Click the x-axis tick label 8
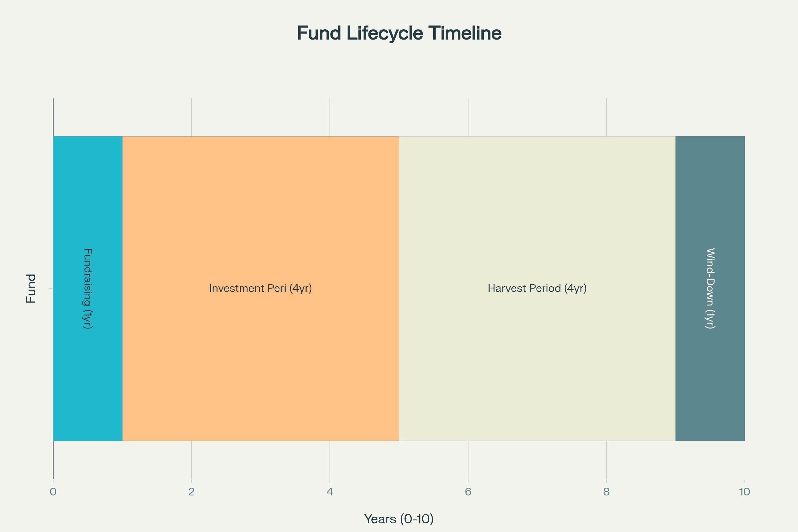The height and width of the screenshot is (532, 798). click(x=606, y=492)
